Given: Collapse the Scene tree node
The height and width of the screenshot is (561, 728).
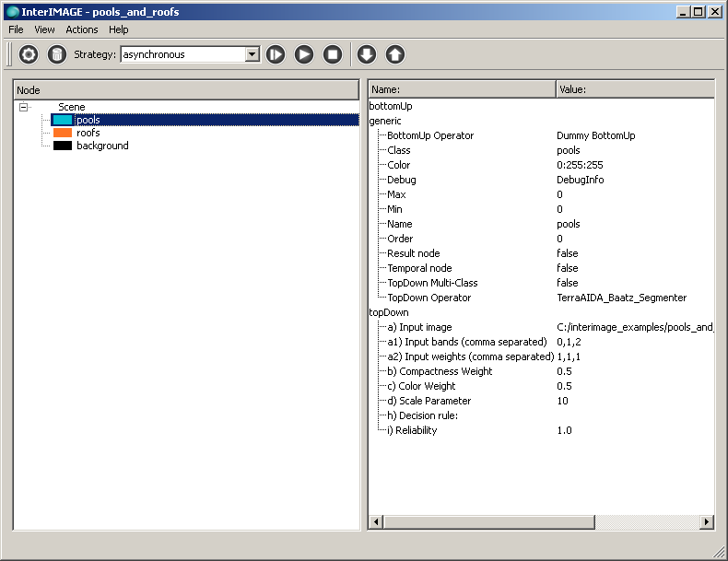Looking at the screenshot, I should tap(23, 107).
